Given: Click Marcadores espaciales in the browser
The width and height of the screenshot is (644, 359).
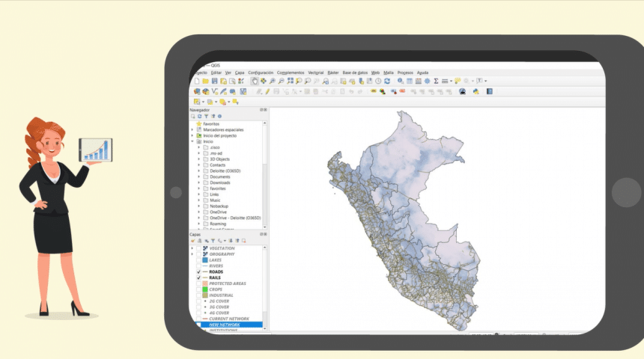Looking at the screenshot, I should pos(223,129).
